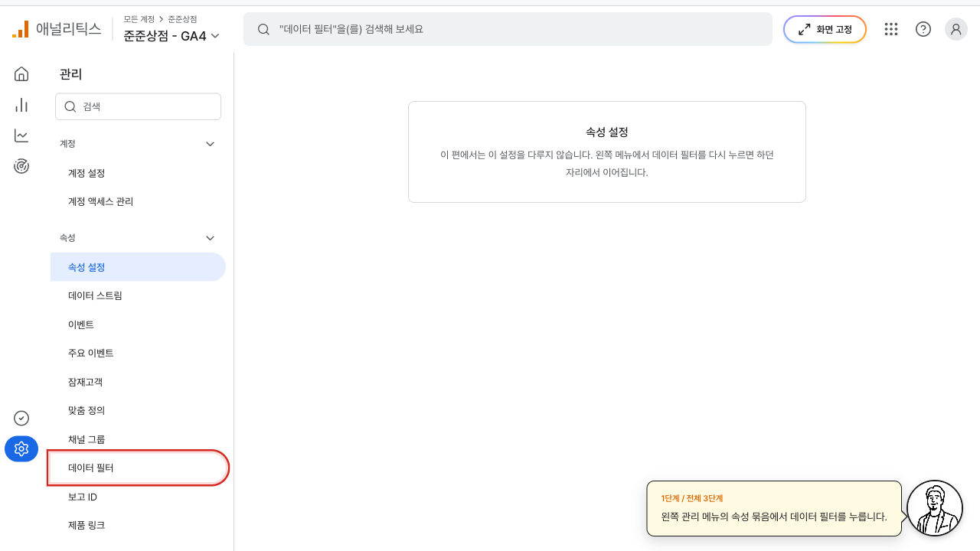980x551 pixels.
Task: Open the Home icon in left rail
Action: click(21, 74)
